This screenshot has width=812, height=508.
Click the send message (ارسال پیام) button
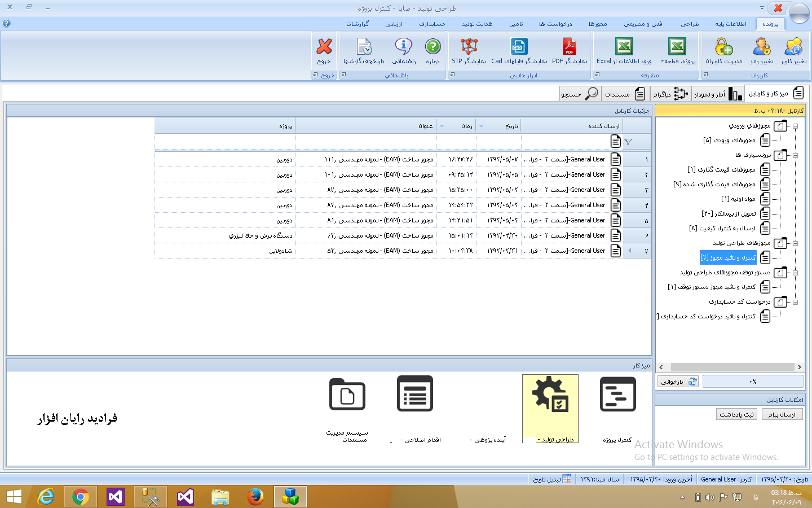(782, 414)
